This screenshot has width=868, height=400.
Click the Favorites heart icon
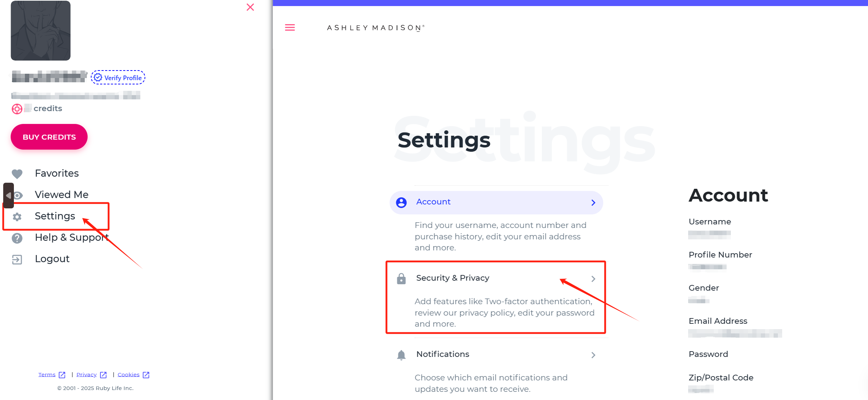[x=17, y=174]
